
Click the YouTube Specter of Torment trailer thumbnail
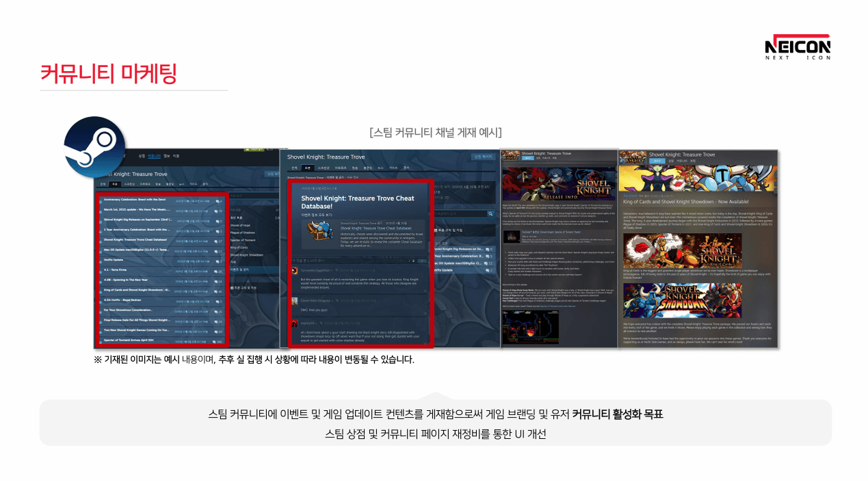point(512,237)
